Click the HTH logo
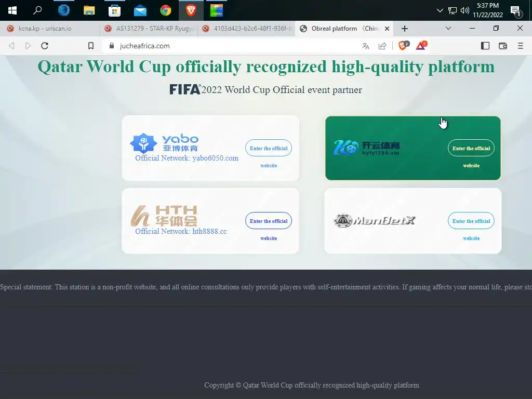 [x=164, y=216]
